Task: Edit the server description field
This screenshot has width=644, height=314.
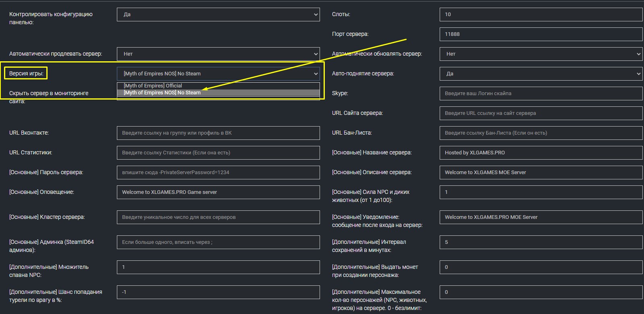Action: click(540, 173)
